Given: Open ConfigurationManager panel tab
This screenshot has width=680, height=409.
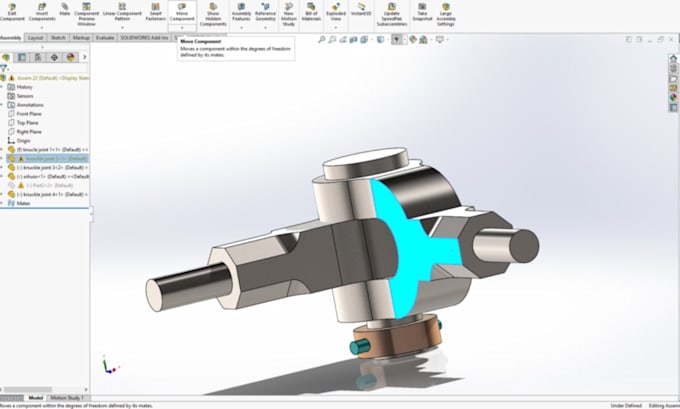Looking at the screenshot, I should [38, 57].
